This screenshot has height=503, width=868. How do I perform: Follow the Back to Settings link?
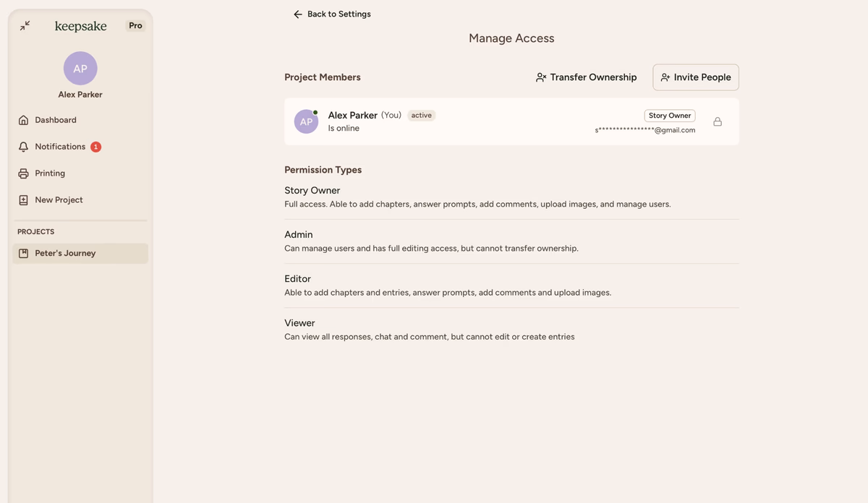tap(339, 14)
